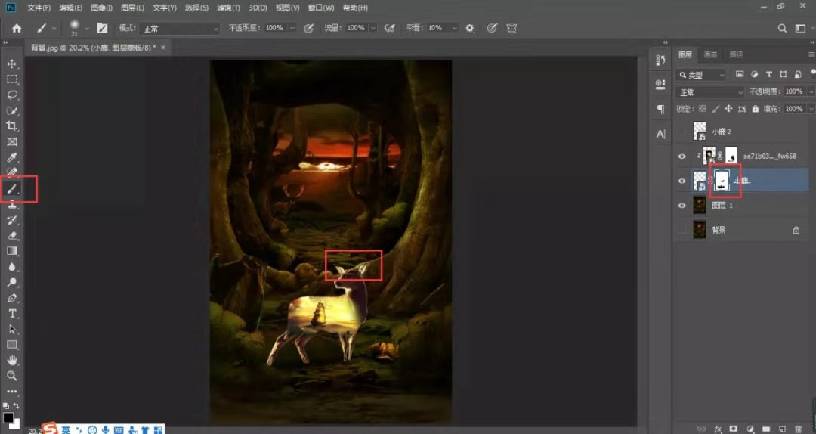
Task: Select the Gradient tool
Action: click(12, 251)
